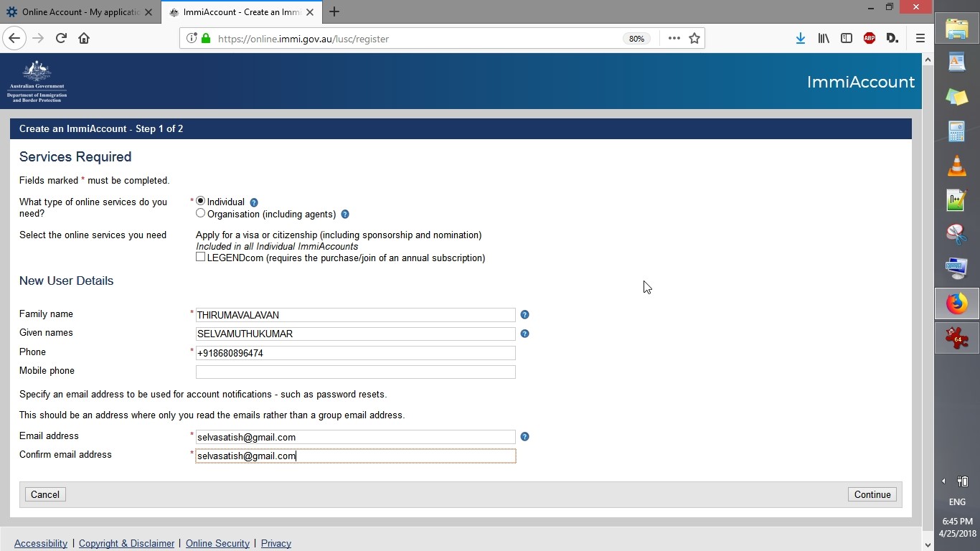The image size is (980, 551).
Task: Open the Firefox hamburger menu
Action: pos(920,38)
